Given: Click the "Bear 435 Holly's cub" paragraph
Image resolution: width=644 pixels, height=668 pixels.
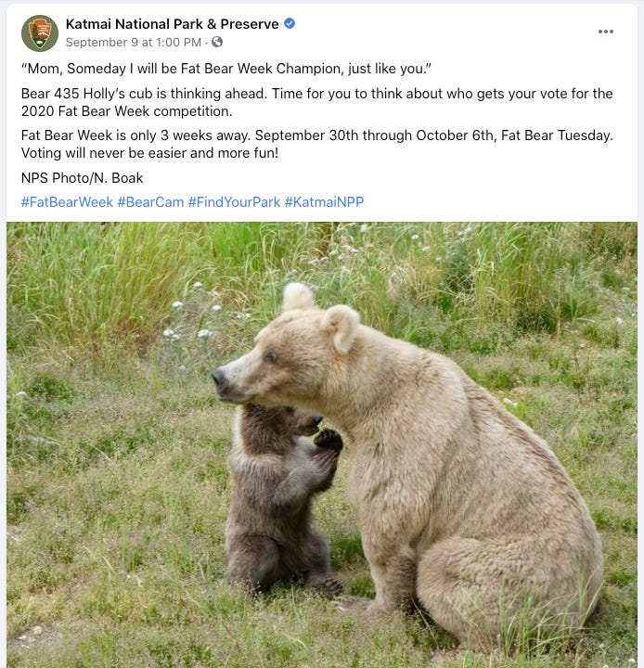Looking at the screenshot, I should pos(317,102).
